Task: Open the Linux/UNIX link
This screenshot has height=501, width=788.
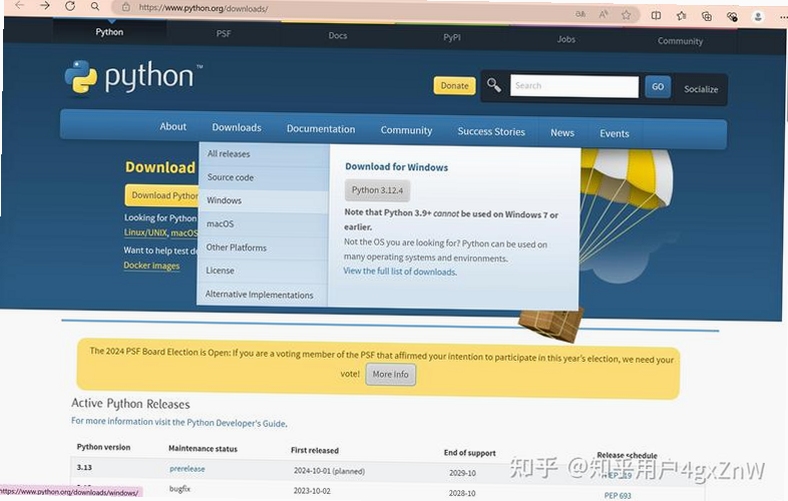Action: click(x=145, y=233)
